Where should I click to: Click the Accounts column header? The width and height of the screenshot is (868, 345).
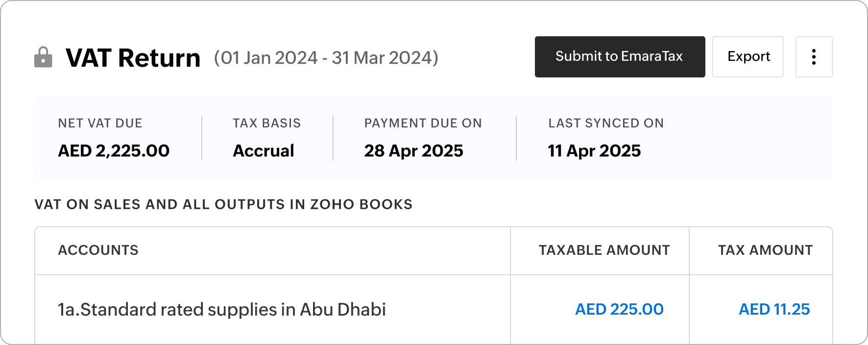pos(98,250)
